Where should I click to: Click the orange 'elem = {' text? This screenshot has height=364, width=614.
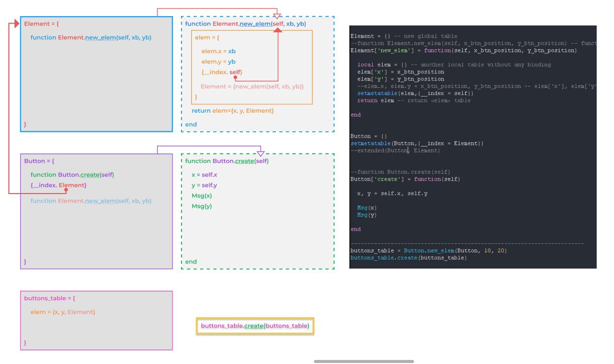(x=207, y=38)
